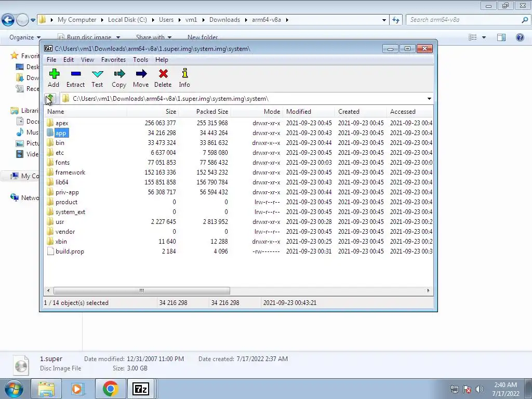Sort by the Name column header

86,112
